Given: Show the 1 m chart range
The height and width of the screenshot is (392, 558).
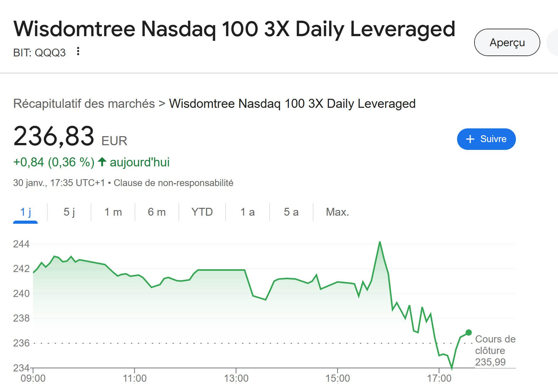Looking at the screenshot, I should (x=113, y=212).
